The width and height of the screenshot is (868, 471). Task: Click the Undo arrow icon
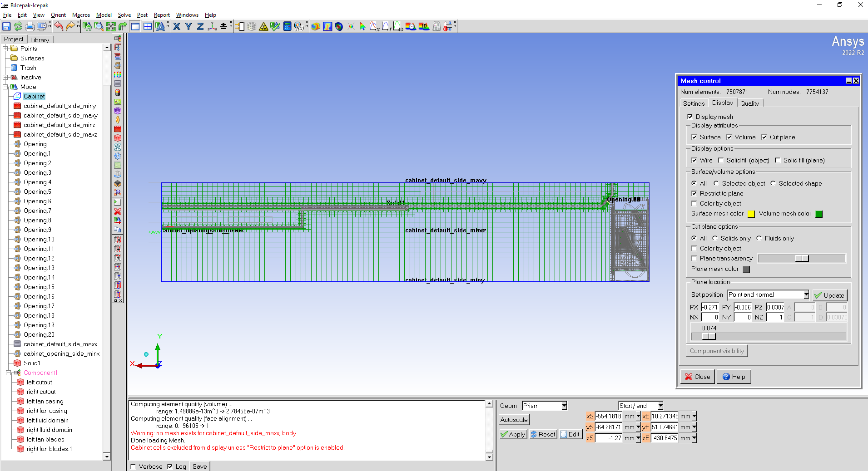[x=59, y=27]
